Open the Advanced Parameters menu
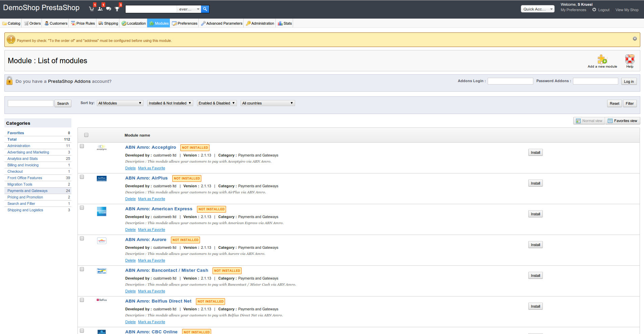644x334 pixels. tap(222, 23)
